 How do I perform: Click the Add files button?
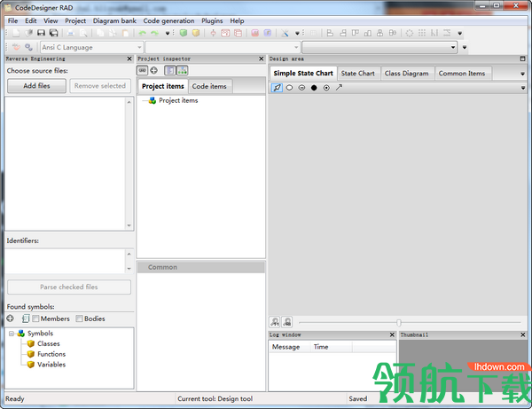[x=36, y=86]
